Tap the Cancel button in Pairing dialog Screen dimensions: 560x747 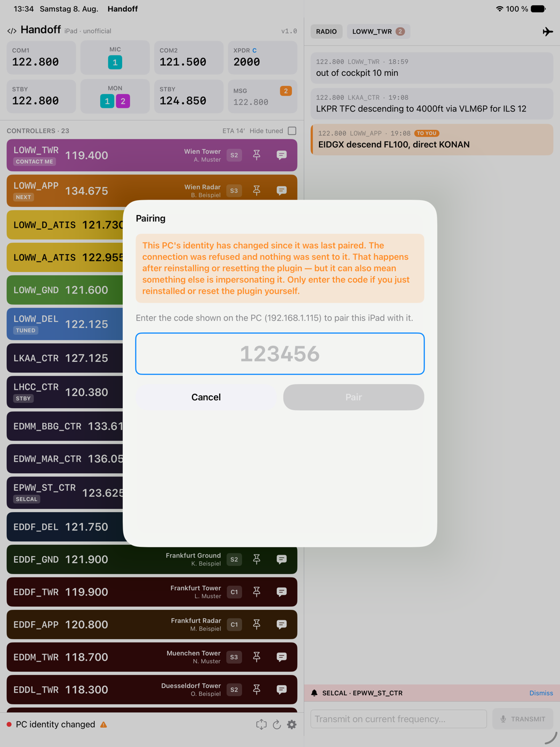(x=206, y=397)
